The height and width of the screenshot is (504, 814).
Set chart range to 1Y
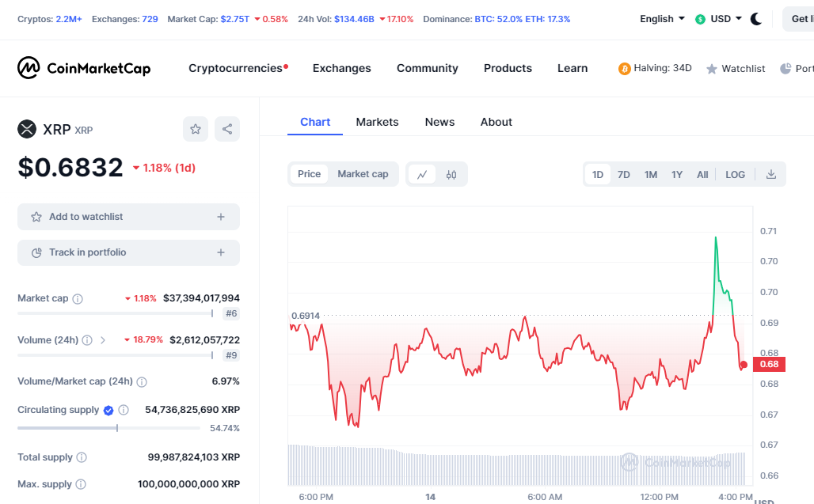click(x=676, y=175)
